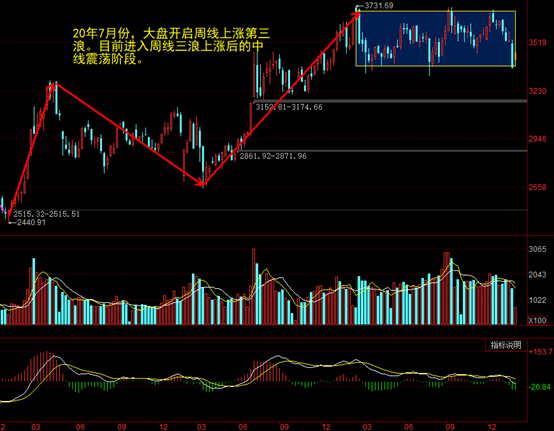This screenshot has width=554, height=431.
Task: Click the 3230 price axis value
Action: pos(537,91)
